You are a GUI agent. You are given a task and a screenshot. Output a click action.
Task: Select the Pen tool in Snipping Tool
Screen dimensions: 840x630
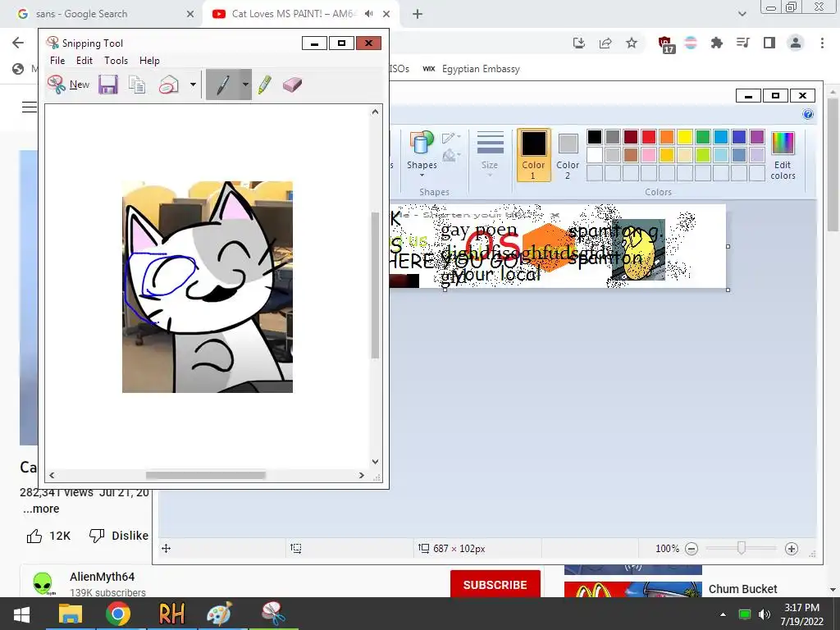pos(223,84)
